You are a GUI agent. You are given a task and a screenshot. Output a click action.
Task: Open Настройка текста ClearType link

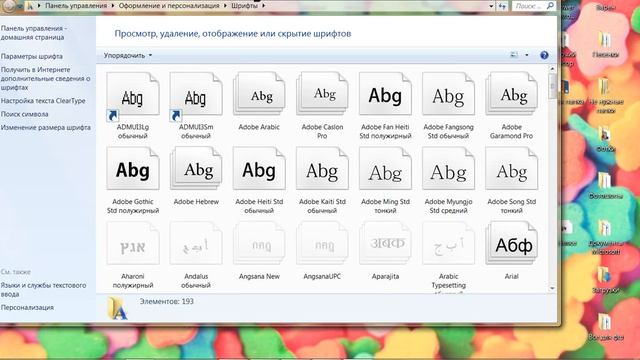click(x=43, y=100)
